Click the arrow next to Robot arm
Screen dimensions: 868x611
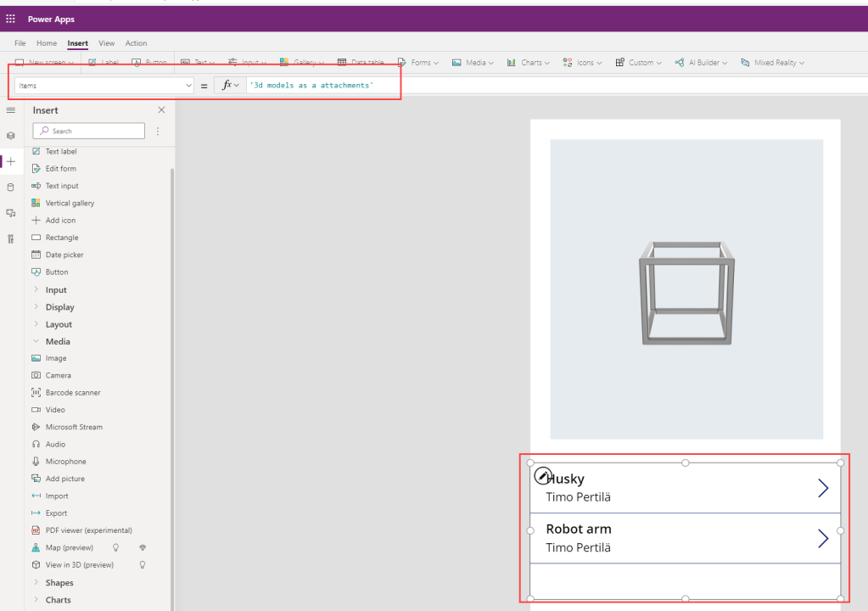pos(821,538)
